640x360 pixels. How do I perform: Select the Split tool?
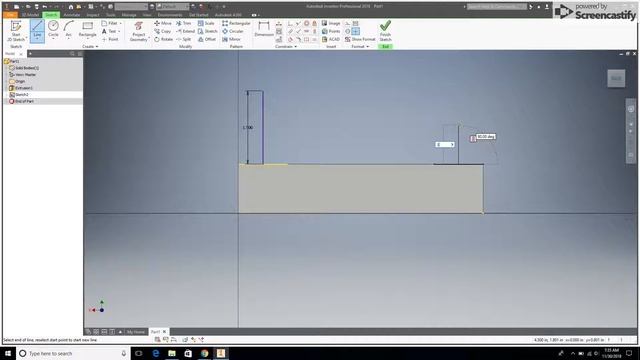(184, 39)
